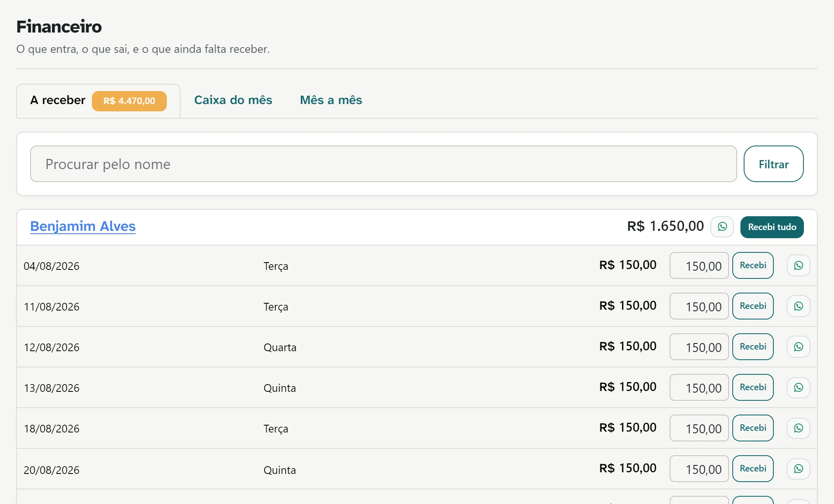
Task: Click the R$ 1.650,00 total
Action: (665, 226)
